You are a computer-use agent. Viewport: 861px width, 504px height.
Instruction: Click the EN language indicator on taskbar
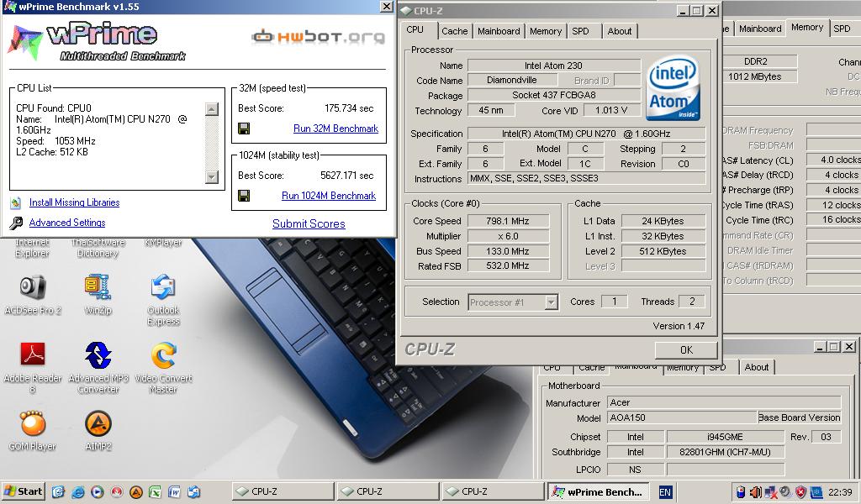pos(665,492)
